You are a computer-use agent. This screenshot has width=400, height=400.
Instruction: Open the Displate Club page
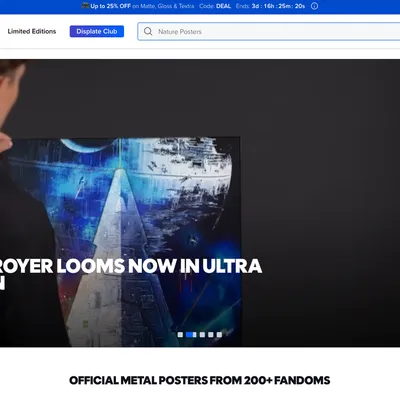click(97, 31)
